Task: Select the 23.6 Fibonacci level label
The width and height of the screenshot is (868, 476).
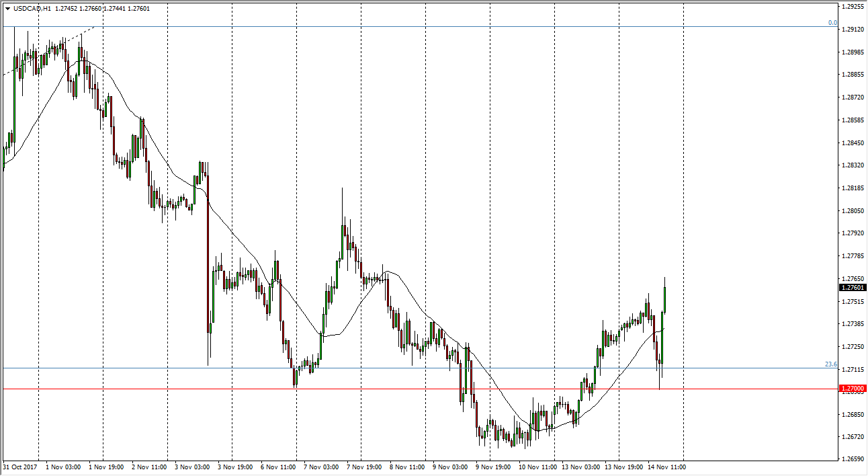Action: point(831,364)
